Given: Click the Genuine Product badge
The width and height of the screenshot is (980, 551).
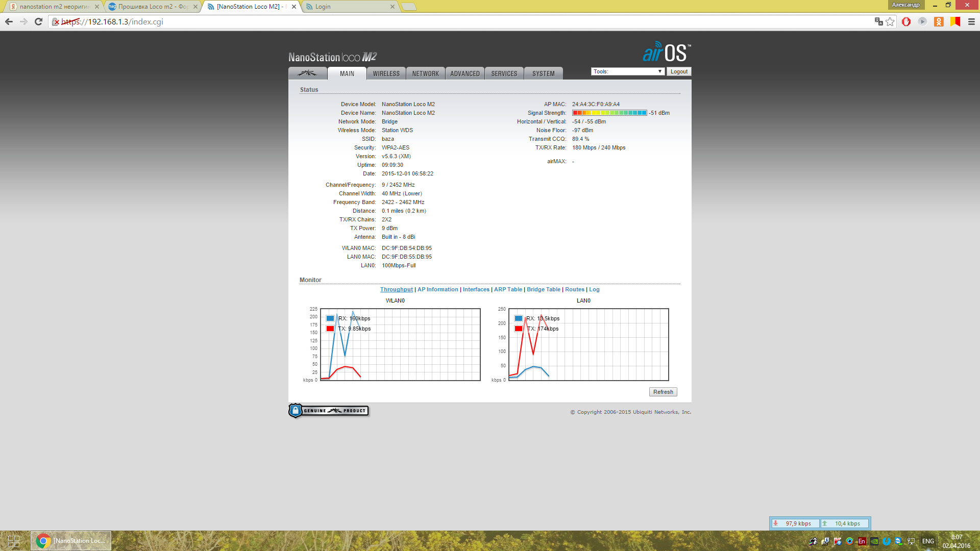Looking at the screenshot, I should coord(329,411).
